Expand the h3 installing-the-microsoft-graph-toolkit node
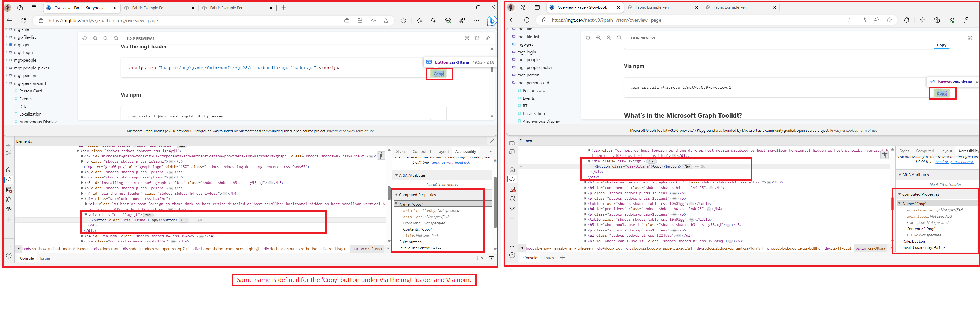The height and width of the screenshot is (311, 980). (82, 183)
